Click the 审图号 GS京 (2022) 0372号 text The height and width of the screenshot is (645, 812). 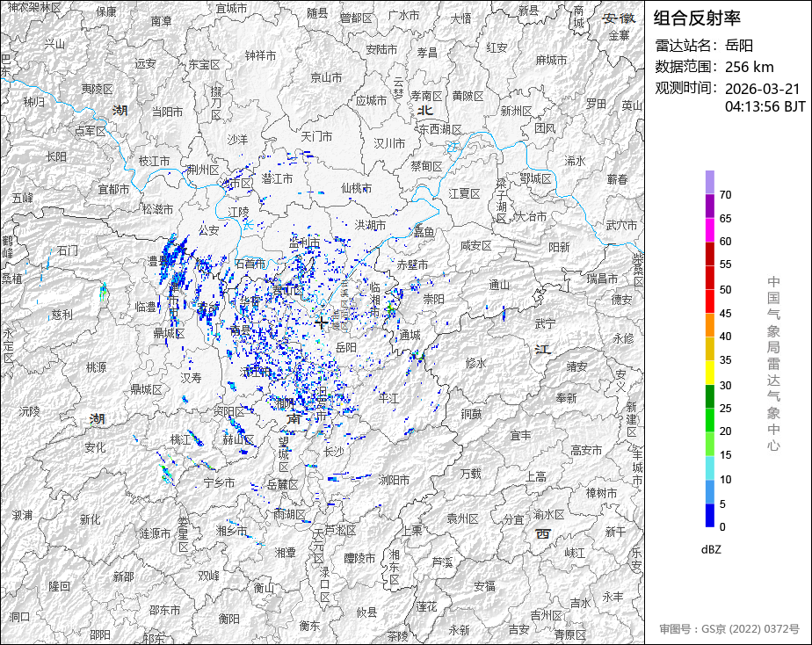coord(729,629)
